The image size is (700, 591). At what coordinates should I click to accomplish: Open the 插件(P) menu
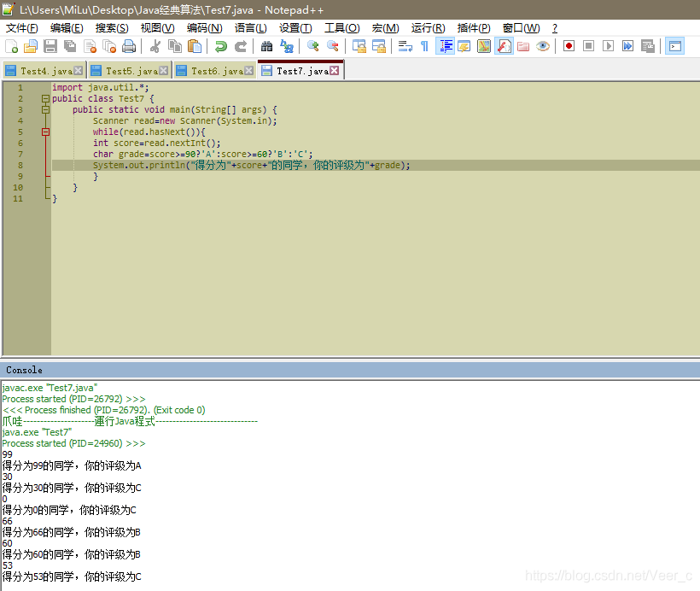point(474,28)
